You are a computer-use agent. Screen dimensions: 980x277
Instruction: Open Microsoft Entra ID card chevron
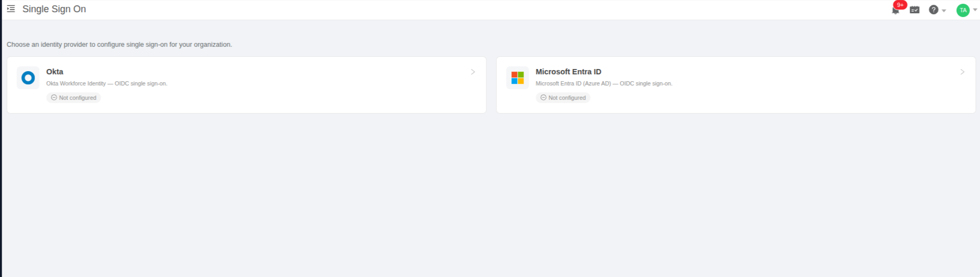pos(963,72)
